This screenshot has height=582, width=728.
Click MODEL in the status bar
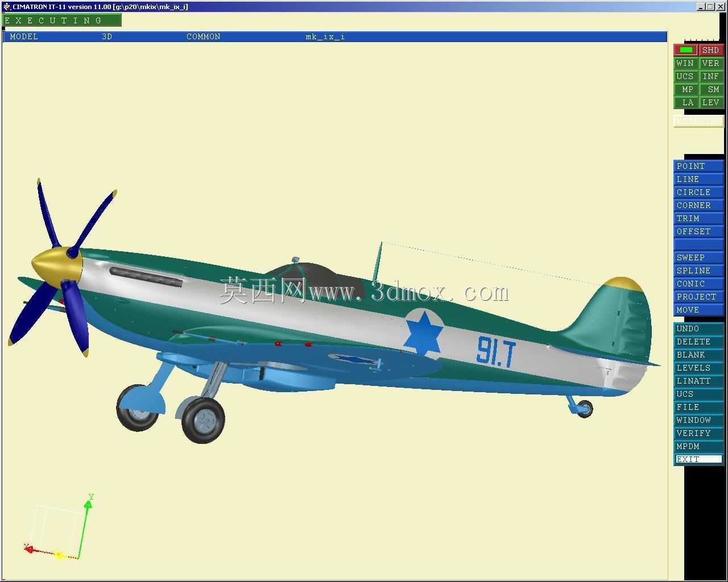[x=24, y=36]
